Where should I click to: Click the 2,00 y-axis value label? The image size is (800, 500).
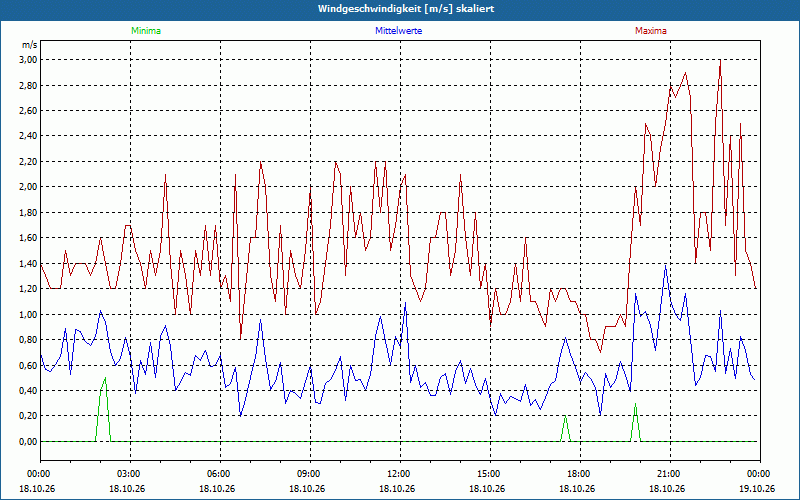click(x=28, y=187)
